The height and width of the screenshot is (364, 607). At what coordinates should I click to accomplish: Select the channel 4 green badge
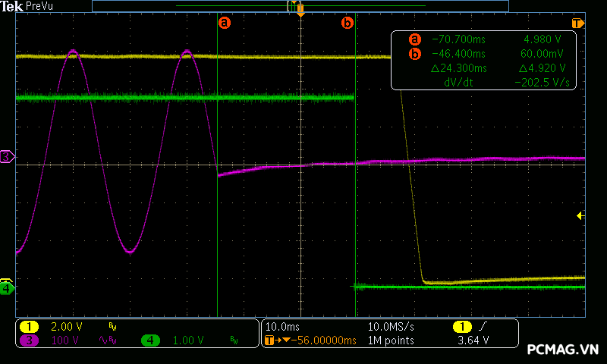coord(151,340)
